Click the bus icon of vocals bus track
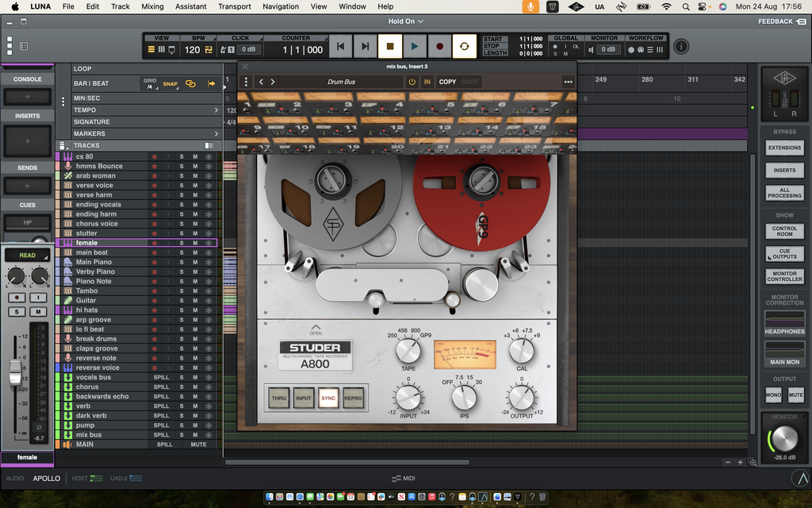This screenshot has width=812, height=508. pos(68,377)
